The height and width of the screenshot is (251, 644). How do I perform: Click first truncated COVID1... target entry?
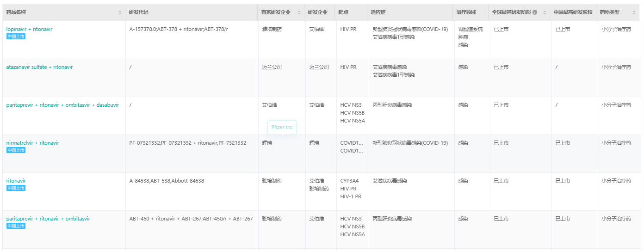(352, 143)
